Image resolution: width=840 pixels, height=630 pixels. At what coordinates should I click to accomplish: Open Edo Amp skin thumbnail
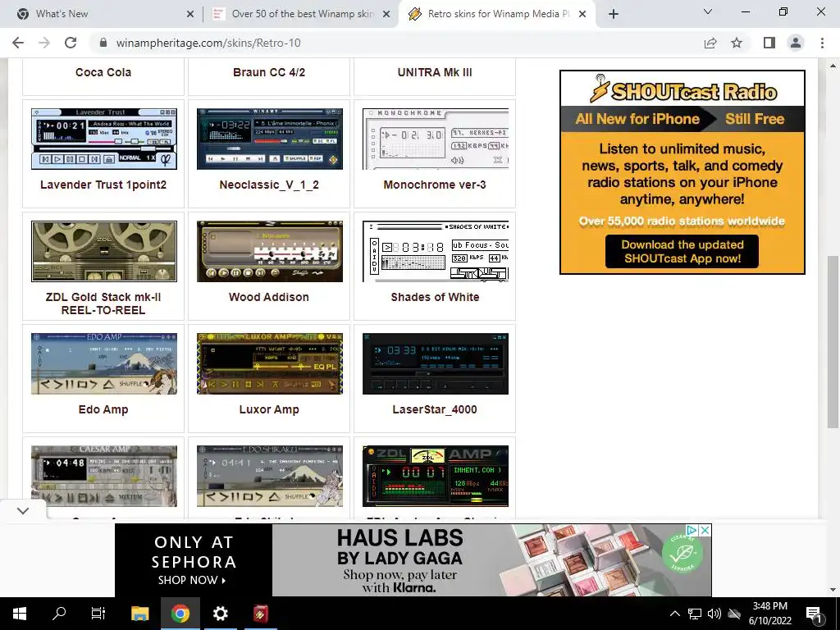click(x=104, y=363)
